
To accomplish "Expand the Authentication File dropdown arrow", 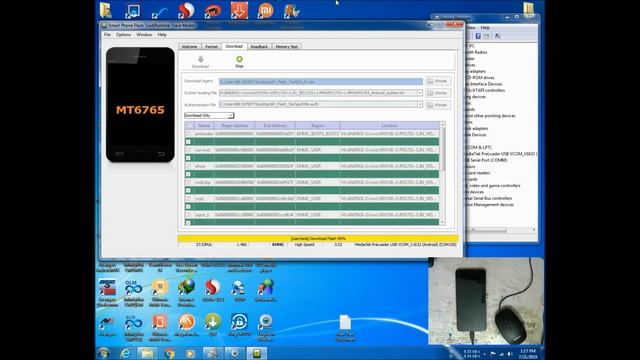I will pos(420,104).
